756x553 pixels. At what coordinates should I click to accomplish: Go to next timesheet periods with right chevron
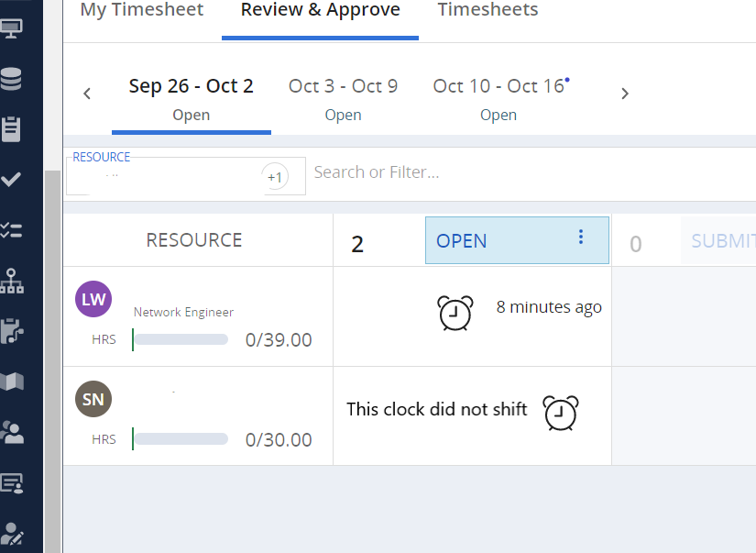tap(625, 94)
